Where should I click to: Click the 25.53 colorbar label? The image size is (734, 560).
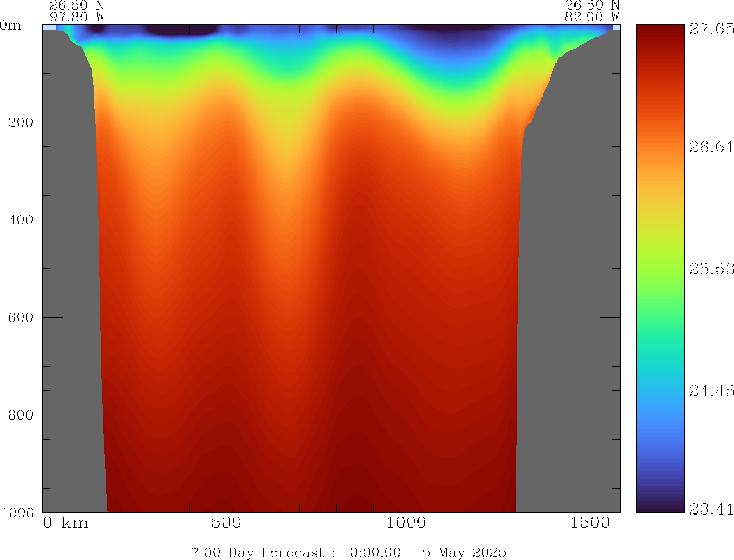coord(711,269)
